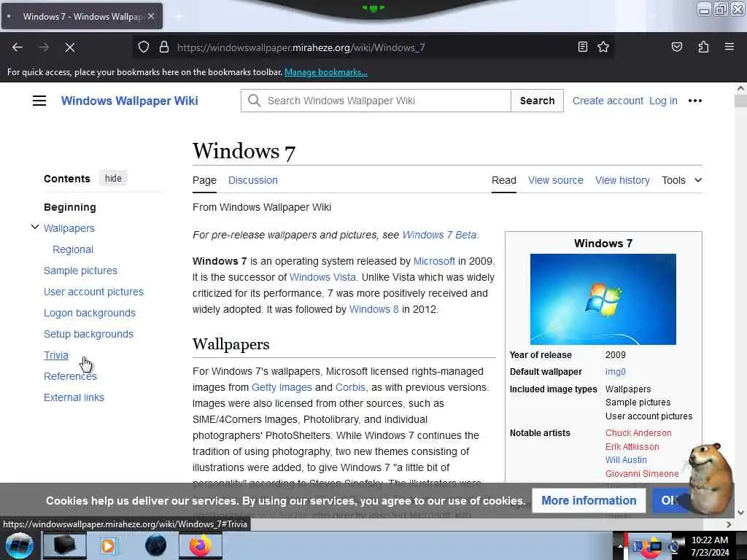
Task: Open the three-dot personal tools menu
Action: point(695,101)
